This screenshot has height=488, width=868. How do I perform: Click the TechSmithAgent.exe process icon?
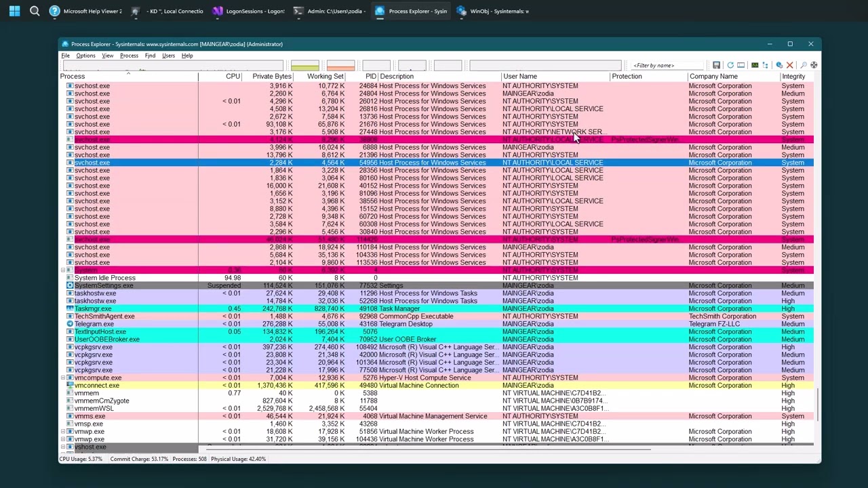pyautogui.click(x=70, y=317)
